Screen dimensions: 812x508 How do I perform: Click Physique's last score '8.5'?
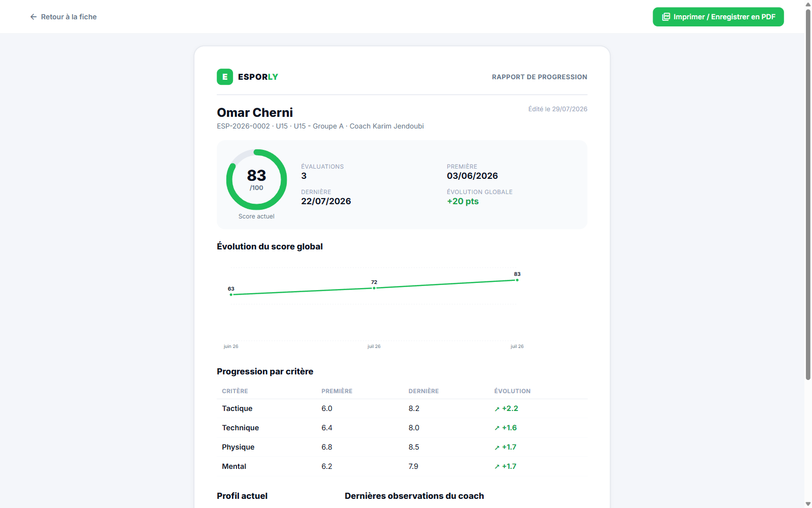(414, 447)
